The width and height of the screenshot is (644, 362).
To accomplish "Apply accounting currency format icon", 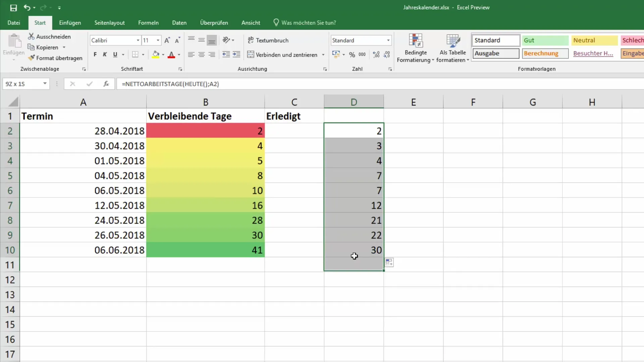I will point(336,54).
